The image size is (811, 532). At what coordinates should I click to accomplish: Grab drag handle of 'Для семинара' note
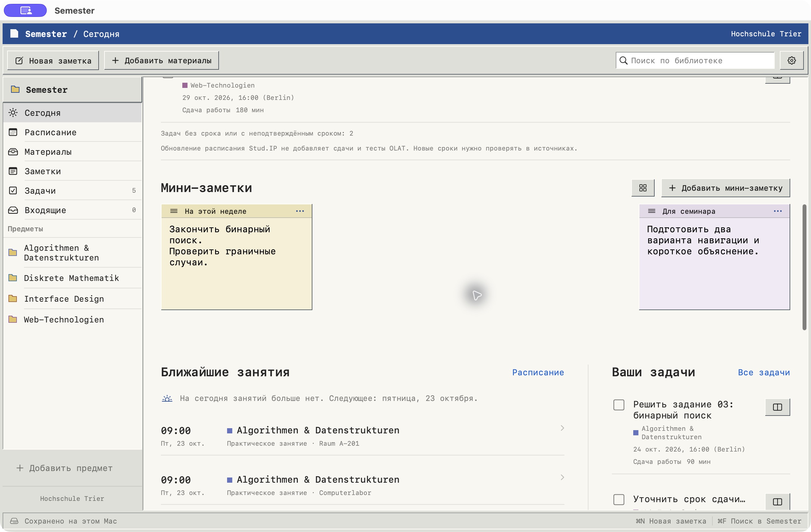click(x=651, y=211)
